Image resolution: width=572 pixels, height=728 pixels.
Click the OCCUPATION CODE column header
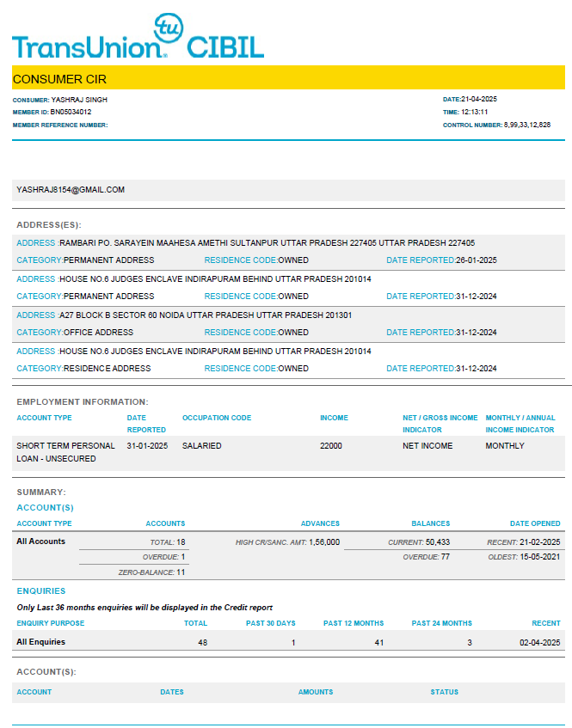(x=217, y=418)
